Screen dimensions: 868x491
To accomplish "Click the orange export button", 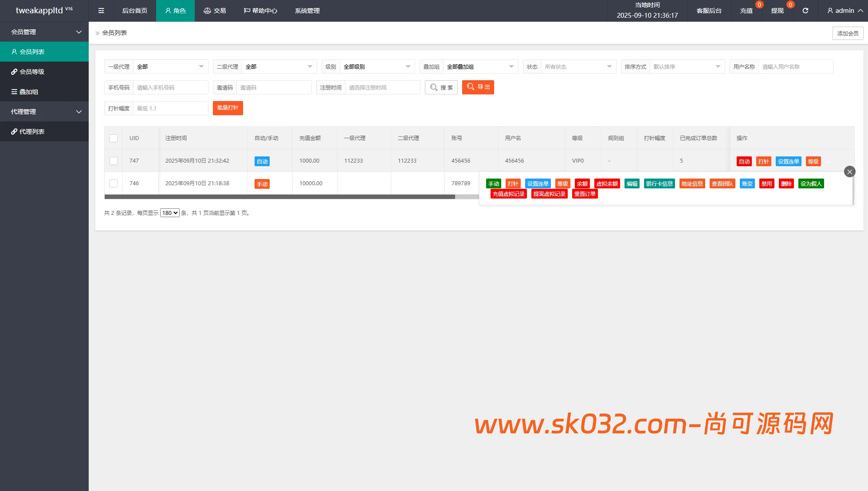I will pyautogui.click(x=478, y=87).
